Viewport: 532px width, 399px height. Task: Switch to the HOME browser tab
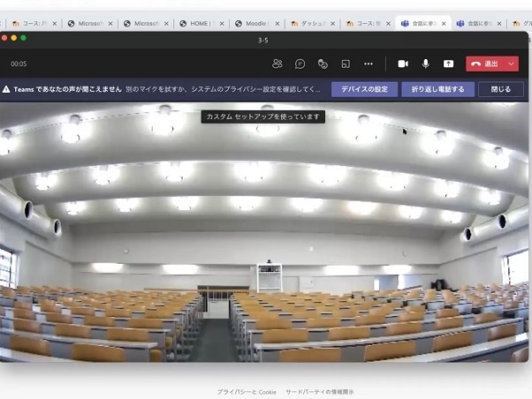pyautogui.click(x=199, y=23)
